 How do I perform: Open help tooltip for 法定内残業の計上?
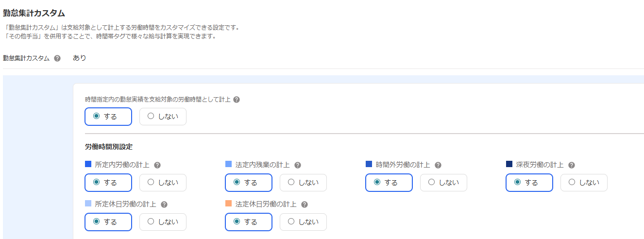coord(298,165)
